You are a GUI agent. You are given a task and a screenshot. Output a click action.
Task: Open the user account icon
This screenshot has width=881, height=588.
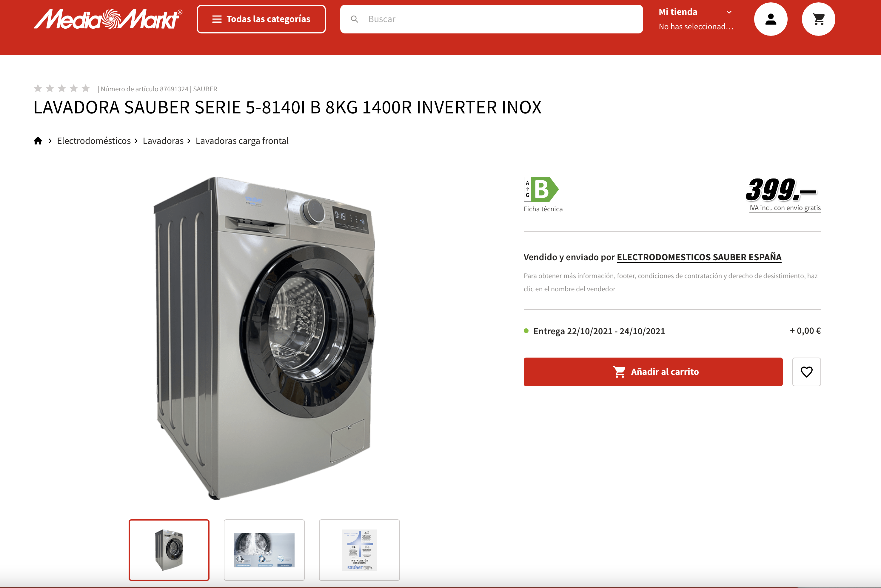pyautogui.click(x=770, y=19)
